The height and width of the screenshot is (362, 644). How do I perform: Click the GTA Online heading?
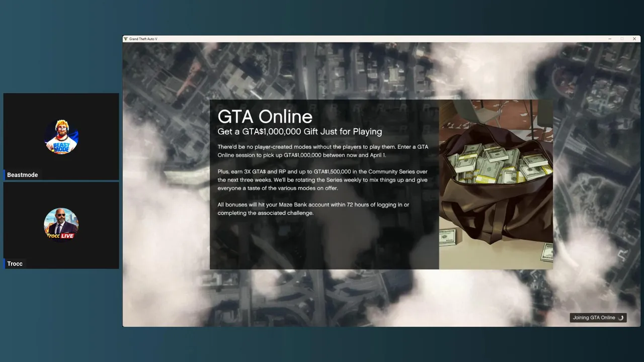pyautogui.click(x=265, y=117)
